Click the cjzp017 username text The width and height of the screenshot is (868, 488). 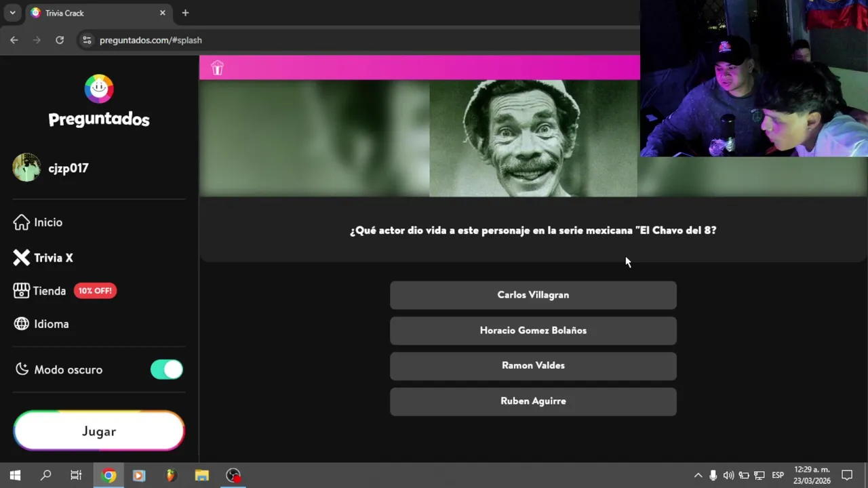[x=68, y=168]
